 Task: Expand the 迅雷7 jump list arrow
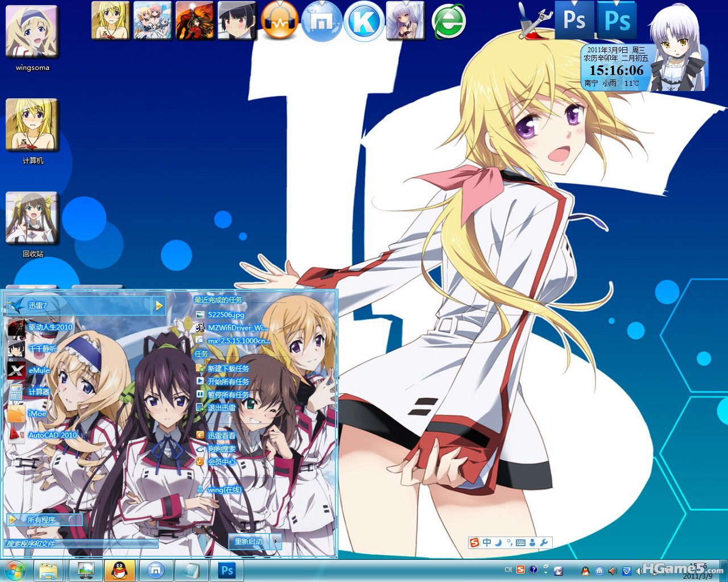pyautogui.click(x=159, y=306)
